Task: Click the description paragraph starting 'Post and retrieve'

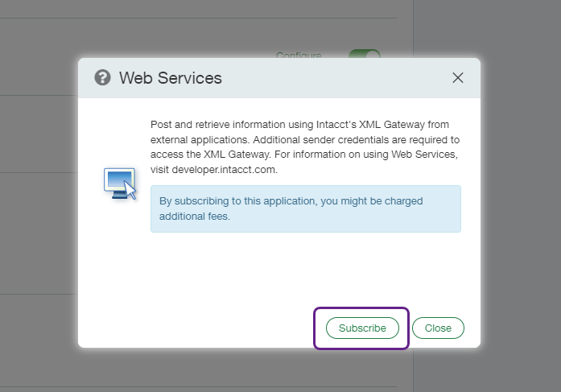Action: [305, 146]
